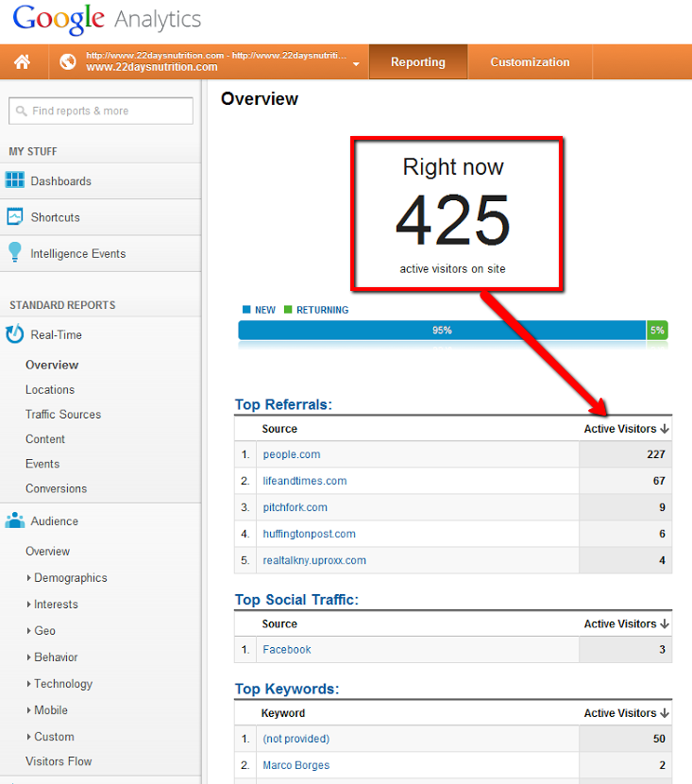
Task: Click the blue New visitors 95% bar
Action: 442,331
